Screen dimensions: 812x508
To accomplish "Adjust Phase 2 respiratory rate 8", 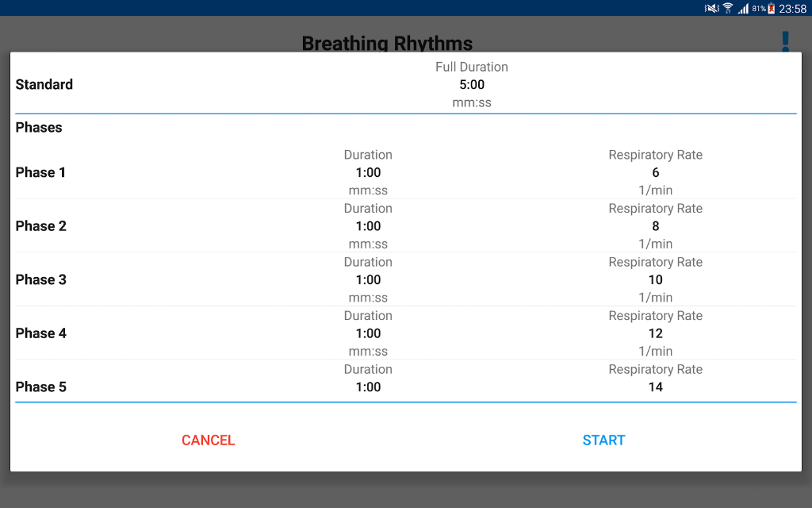I will (x=656, y=226).
